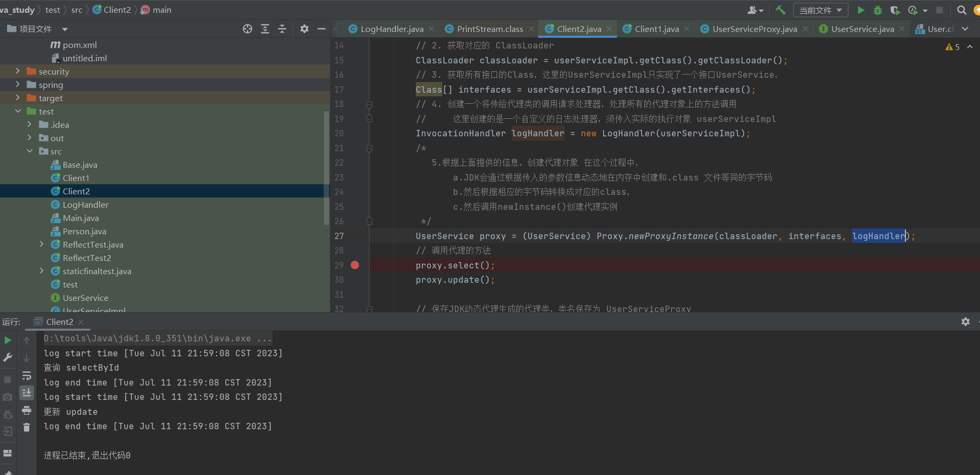Open the 当前文件 run configuration dropdown
Screen dimensions: 980x475
(821, 10)
